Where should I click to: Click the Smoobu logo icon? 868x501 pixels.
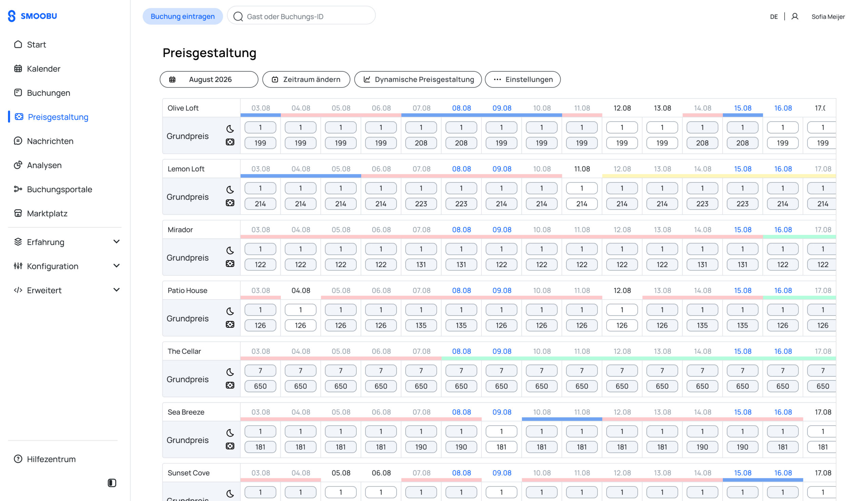12,16
